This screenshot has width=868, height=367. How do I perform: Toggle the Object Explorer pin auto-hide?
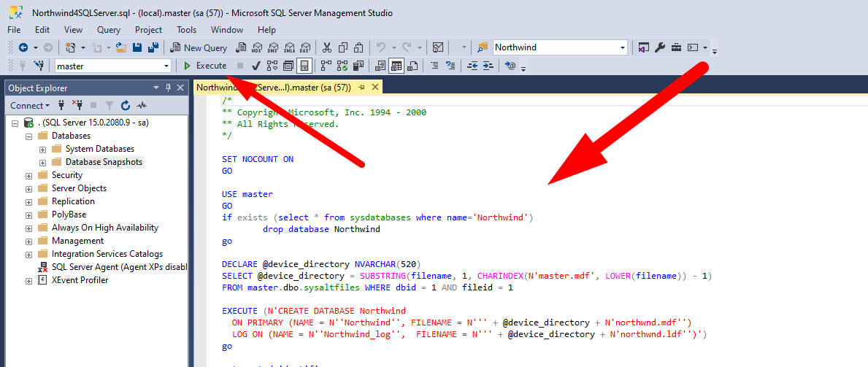[169, 88]
